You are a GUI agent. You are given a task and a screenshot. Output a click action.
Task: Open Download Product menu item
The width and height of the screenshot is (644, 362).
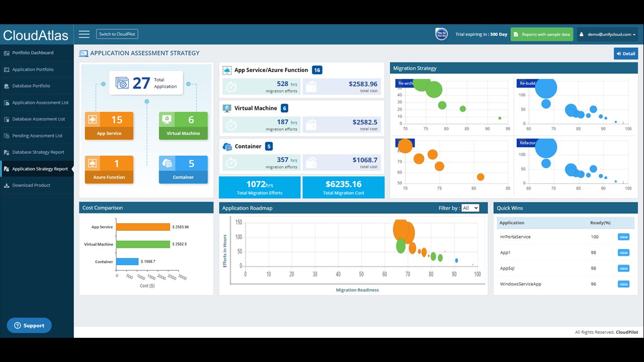click(x=31, y=186)
